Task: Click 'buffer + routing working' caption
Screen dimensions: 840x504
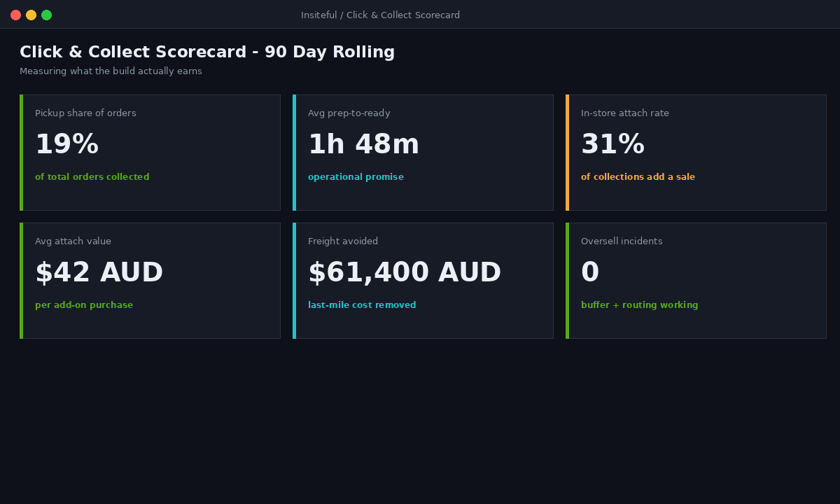Action: (639, 305)
